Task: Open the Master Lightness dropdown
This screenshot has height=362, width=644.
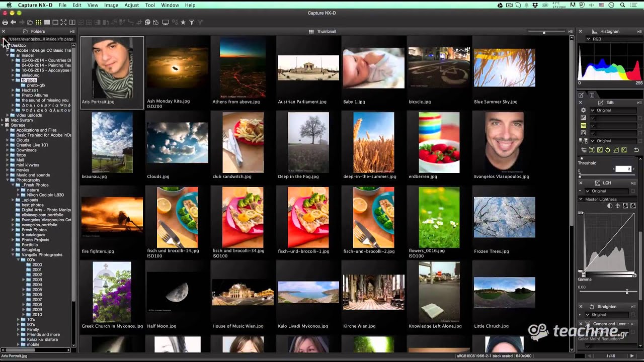Action: point(608,199)
